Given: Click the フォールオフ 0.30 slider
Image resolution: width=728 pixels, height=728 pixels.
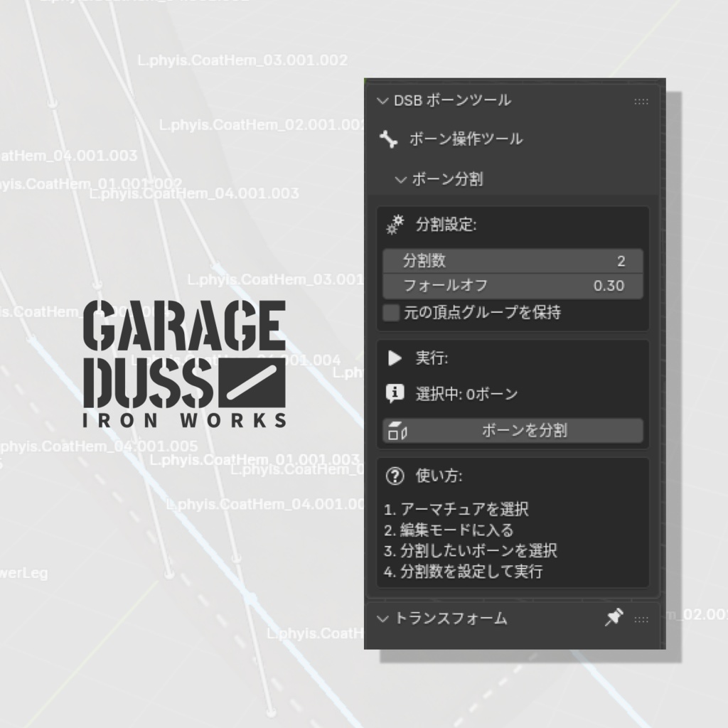Looking at the screenshot, I should (513, 286).
